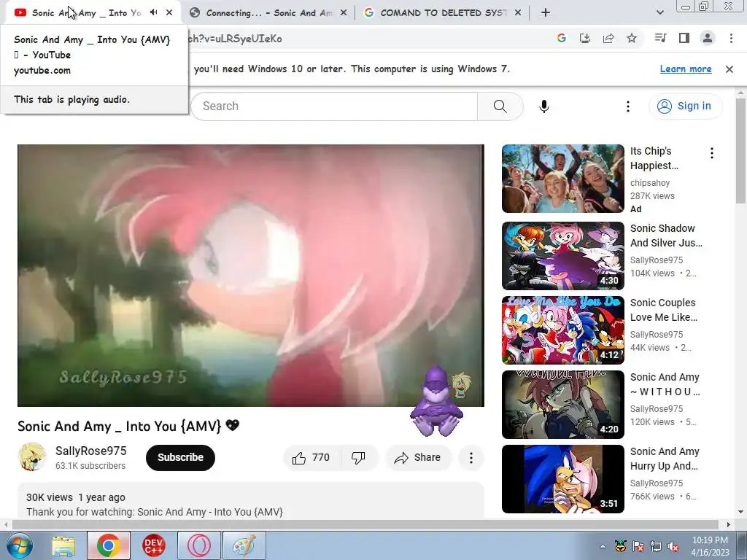Dismiss the Windows 7 notification bar
747x560 pixels.
coord(729,69)
